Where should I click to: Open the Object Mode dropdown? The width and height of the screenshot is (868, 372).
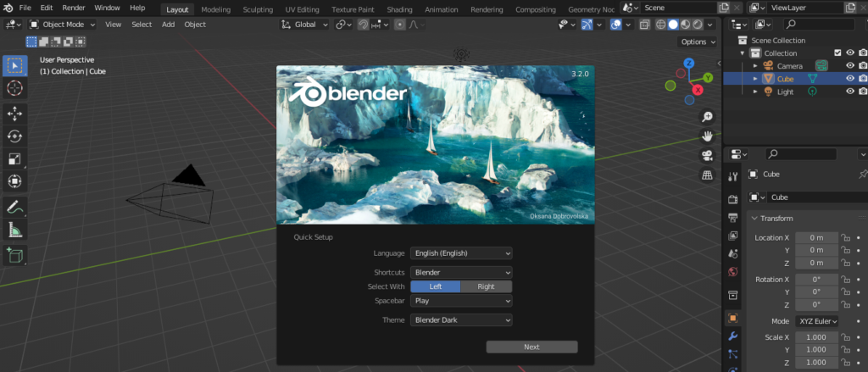point(62,25)
